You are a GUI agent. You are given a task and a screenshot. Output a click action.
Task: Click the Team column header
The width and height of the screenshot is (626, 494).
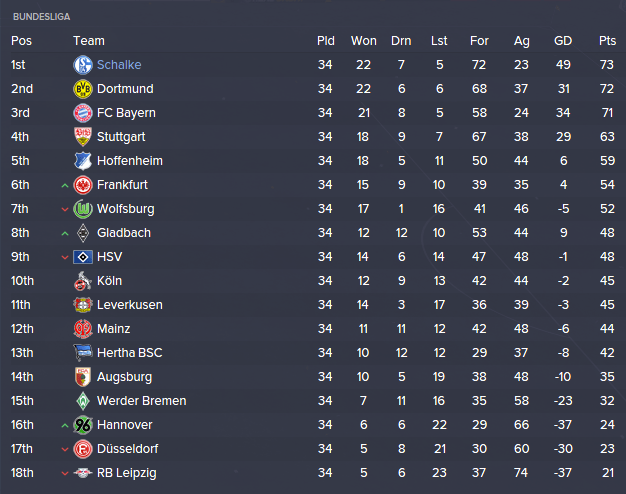(89, 41)
